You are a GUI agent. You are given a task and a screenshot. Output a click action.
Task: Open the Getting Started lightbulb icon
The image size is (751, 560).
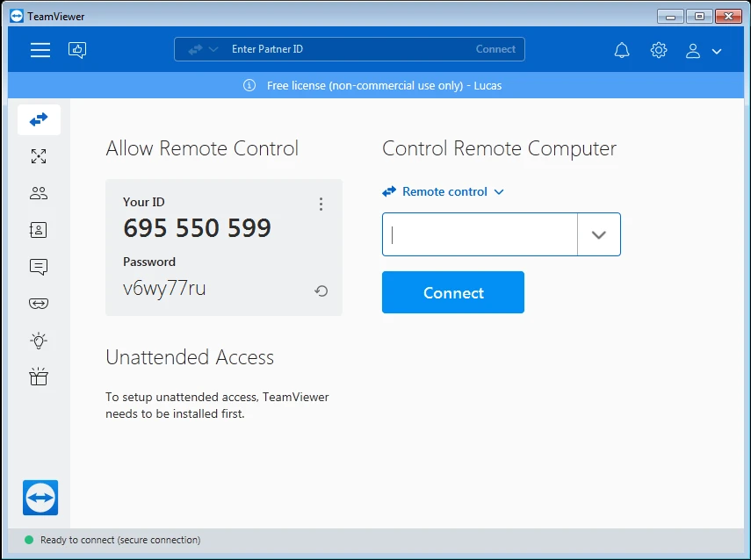(x=39, y=341)
